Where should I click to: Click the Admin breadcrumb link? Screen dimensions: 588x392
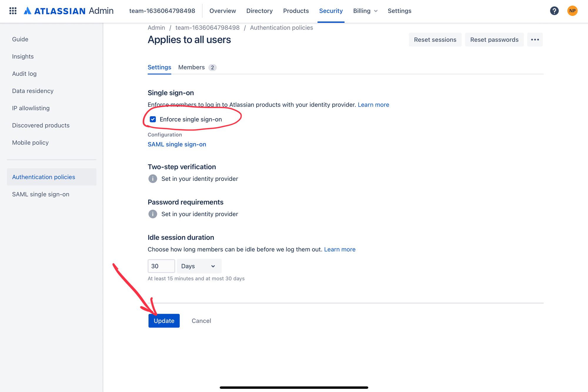click(x=156, y=28)
